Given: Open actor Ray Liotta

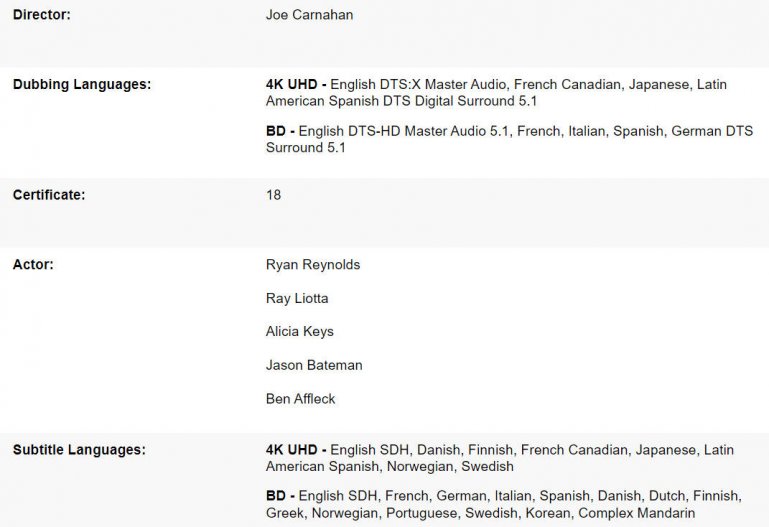Looking at the screenshot, I should (297, 298).
